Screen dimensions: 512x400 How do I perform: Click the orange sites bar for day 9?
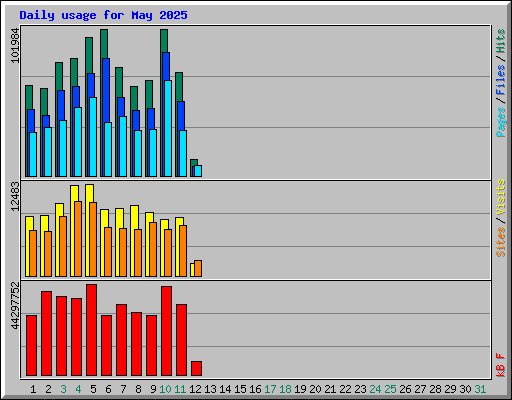153,249
